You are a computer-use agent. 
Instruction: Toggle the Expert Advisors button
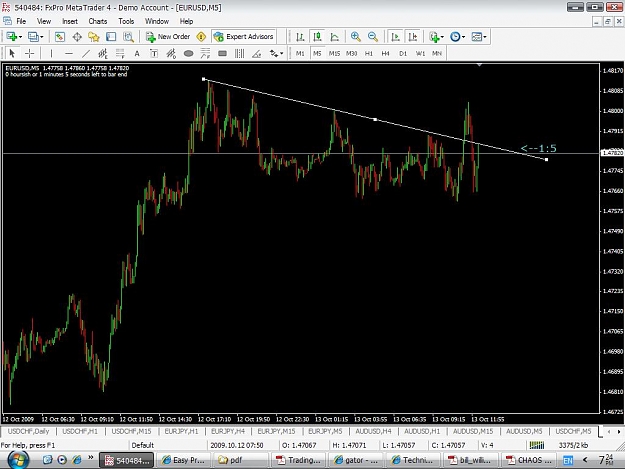[244, 37]
